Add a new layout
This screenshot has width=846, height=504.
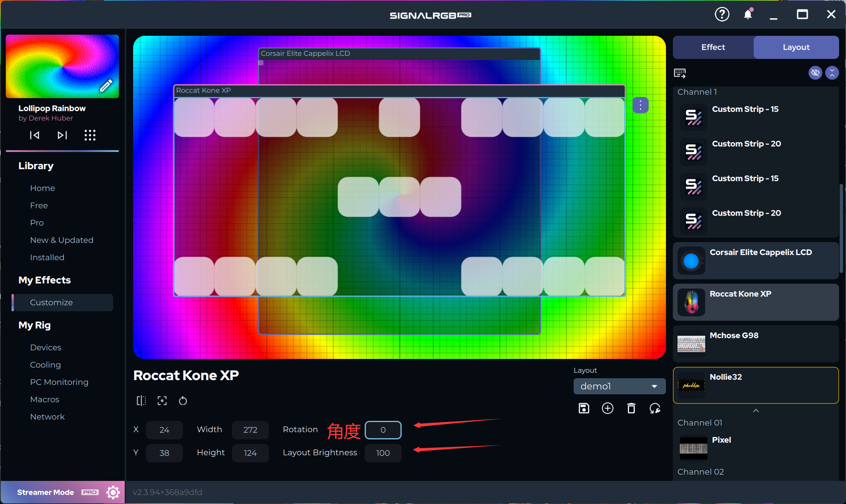[607, 408]
